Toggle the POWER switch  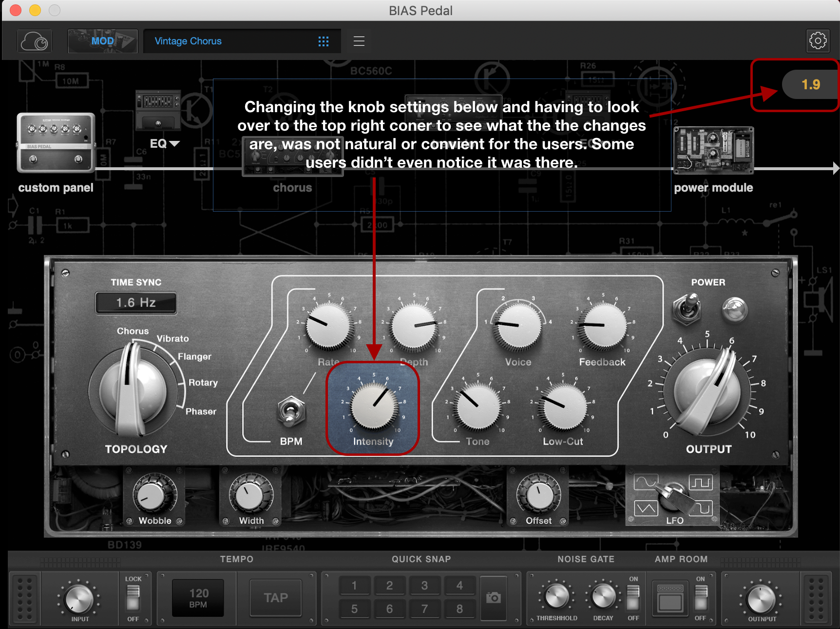tap(687, 309)
